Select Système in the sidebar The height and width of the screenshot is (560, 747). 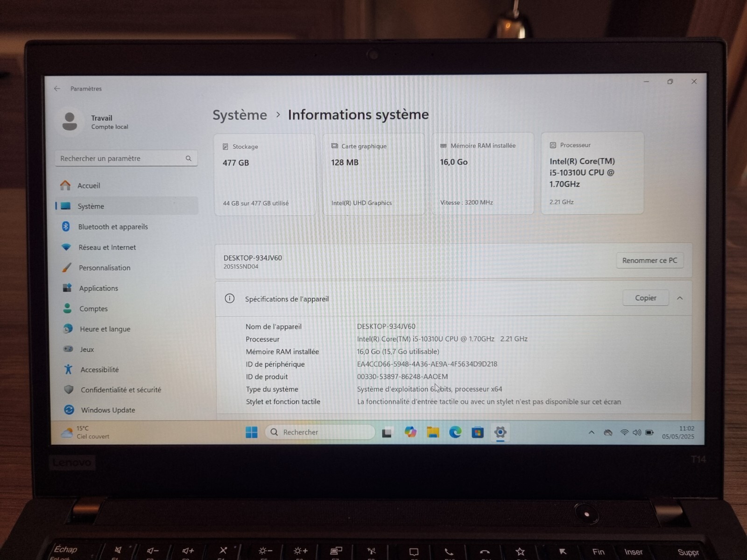(x=127, y=206)
